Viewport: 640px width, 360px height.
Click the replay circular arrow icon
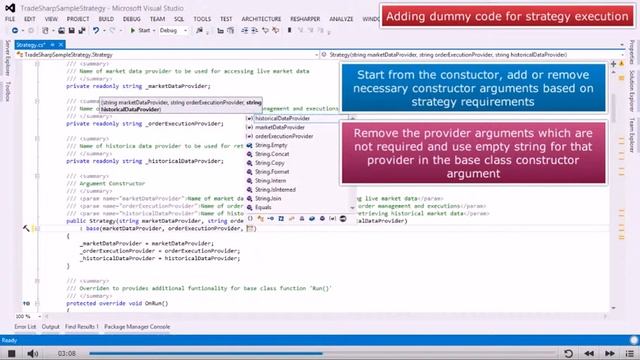568,353
